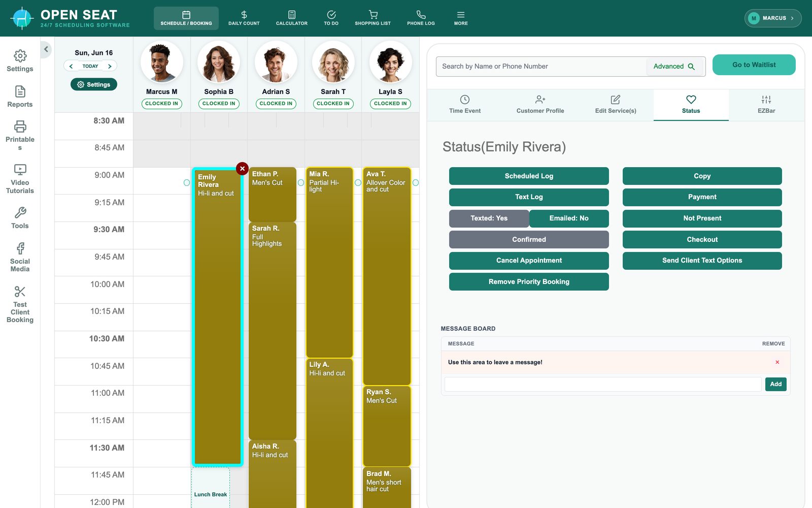Click the Search by Name or Phone field
This screenshot has width=812, height=508.
tap(540, 67)
